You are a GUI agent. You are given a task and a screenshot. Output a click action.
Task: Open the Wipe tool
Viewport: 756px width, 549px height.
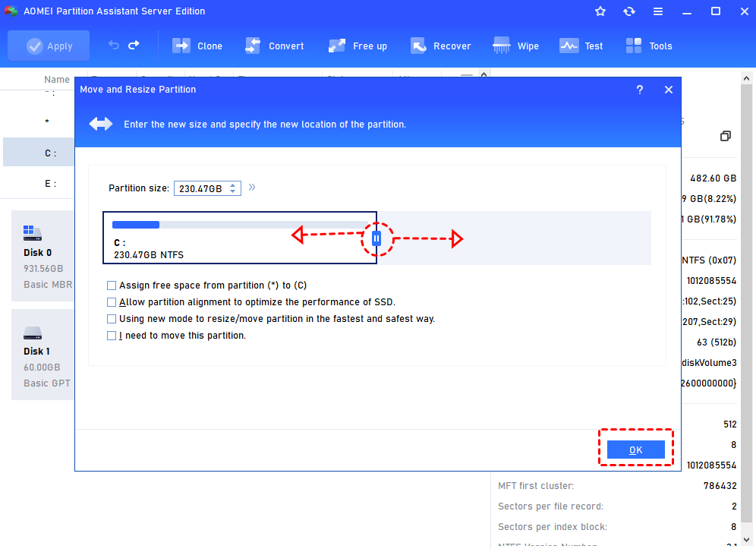pos(515,46)
